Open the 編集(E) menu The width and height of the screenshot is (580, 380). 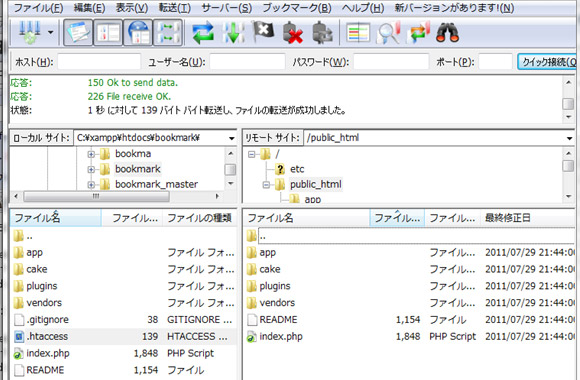89,8
